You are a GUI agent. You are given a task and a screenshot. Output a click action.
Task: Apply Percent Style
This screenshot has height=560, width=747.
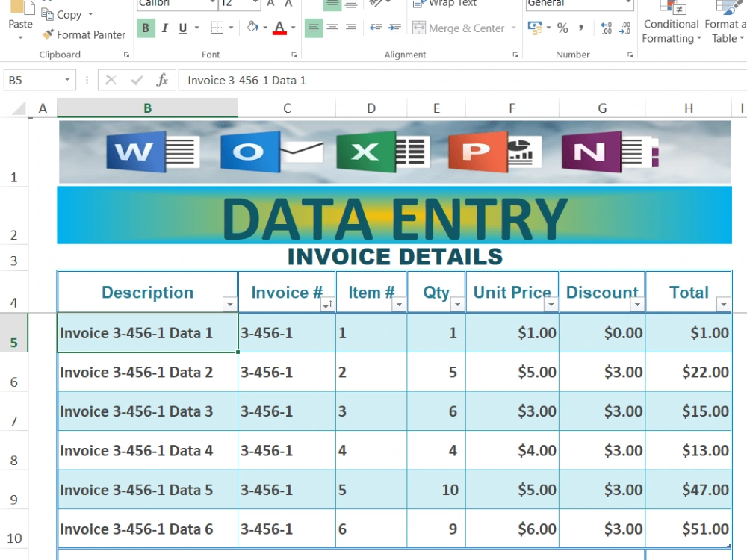[x=562, y=28]
